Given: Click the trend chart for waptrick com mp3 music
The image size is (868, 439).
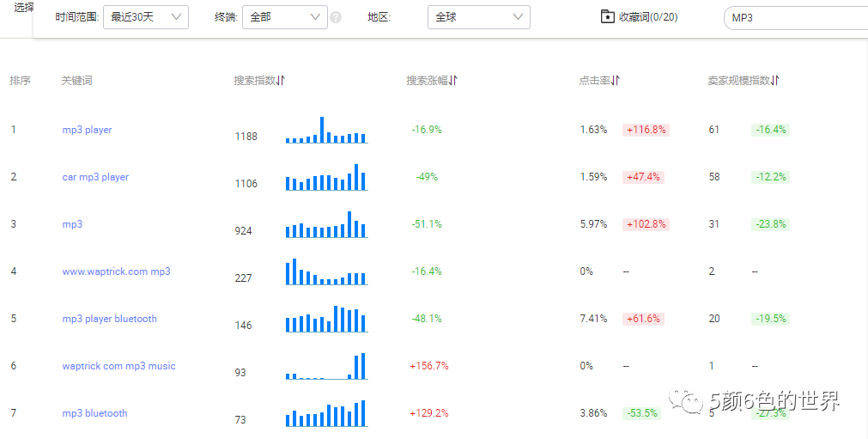Looking at the screenshot, I should click(x=326, y=366).
